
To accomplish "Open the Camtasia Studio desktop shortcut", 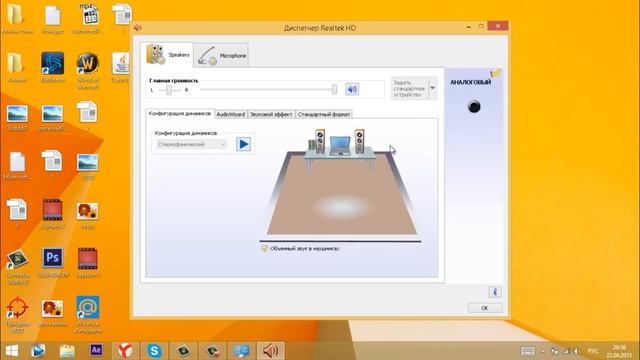I will [x=17, y=266].
